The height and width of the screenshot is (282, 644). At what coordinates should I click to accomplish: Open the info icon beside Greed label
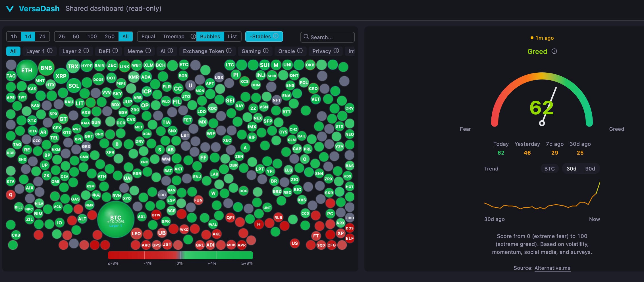(x=554, y=51)
